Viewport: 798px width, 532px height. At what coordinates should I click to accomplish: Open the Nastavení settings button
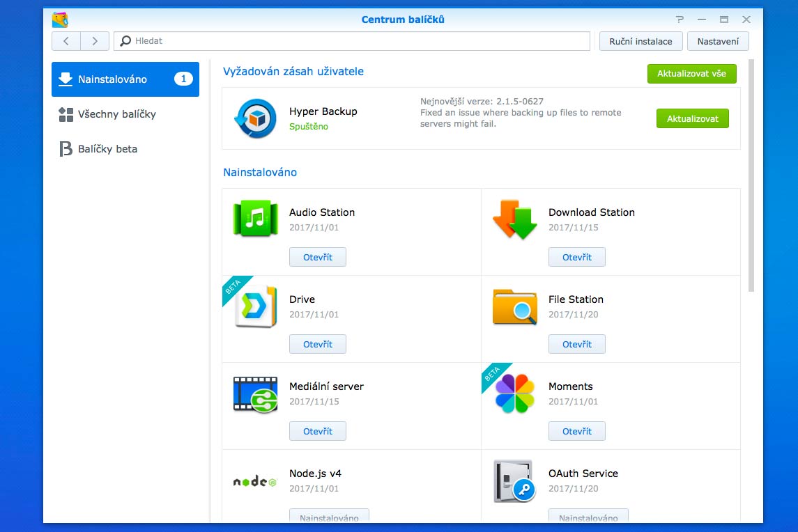coord(718,41)
